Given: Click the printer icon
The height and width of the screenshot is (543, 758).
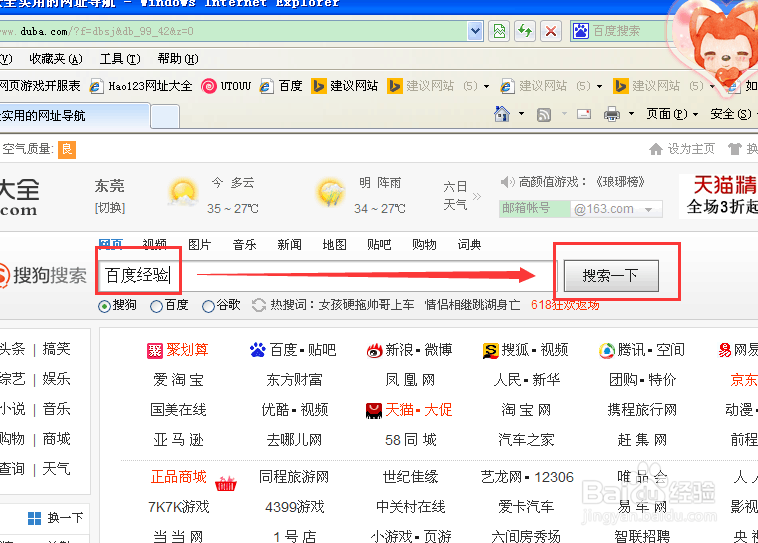Looking at the screenshot, I should 612,115.
